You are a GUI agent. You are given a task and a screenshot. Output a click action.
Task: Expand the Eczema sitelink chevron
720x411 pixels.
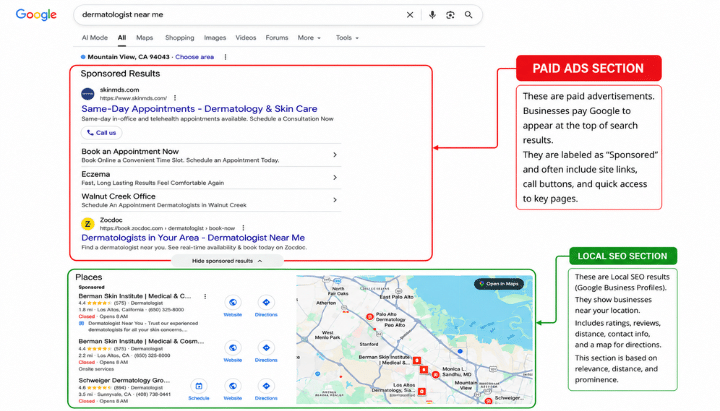tap(335, 177)
